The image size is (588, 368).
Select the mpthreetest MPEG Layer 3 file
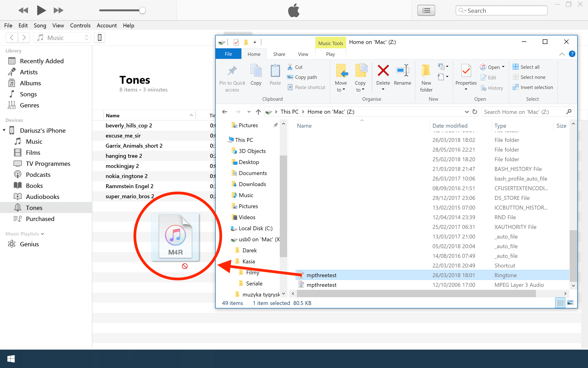[432, 285]
